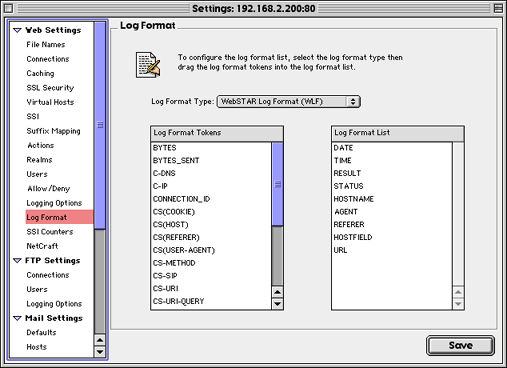Viewport: 507px width, 368px height.
Task: Open Realms settings
Action: point(39,160)
